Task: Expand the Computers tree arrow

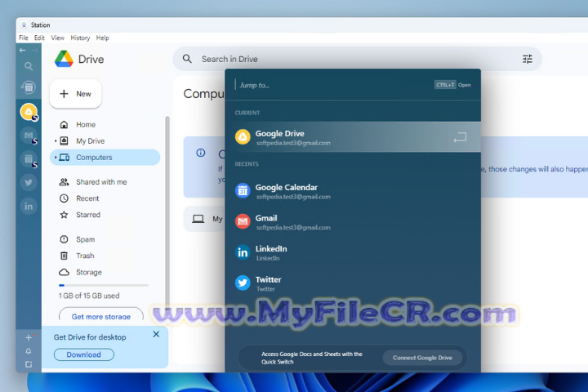Action: click(56, 157)
